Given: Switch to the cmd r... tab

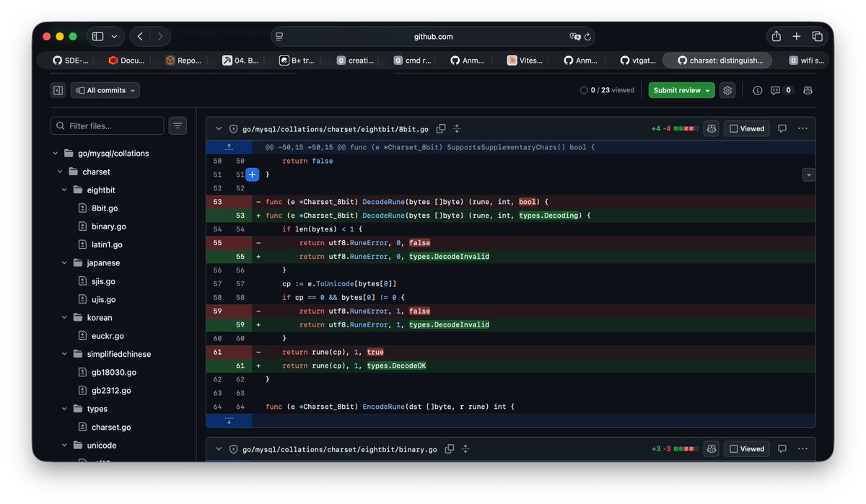Looking at the screenshot, I should point(412,61).
